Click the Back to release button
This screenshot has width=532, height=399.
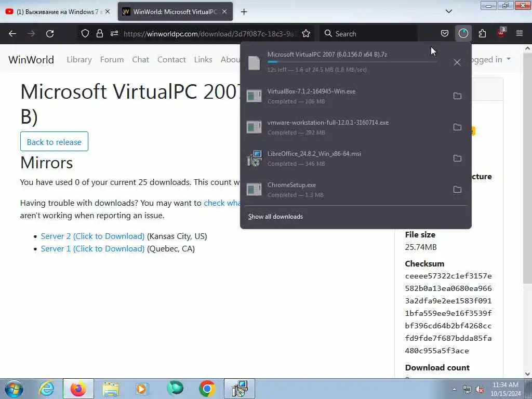54,141
